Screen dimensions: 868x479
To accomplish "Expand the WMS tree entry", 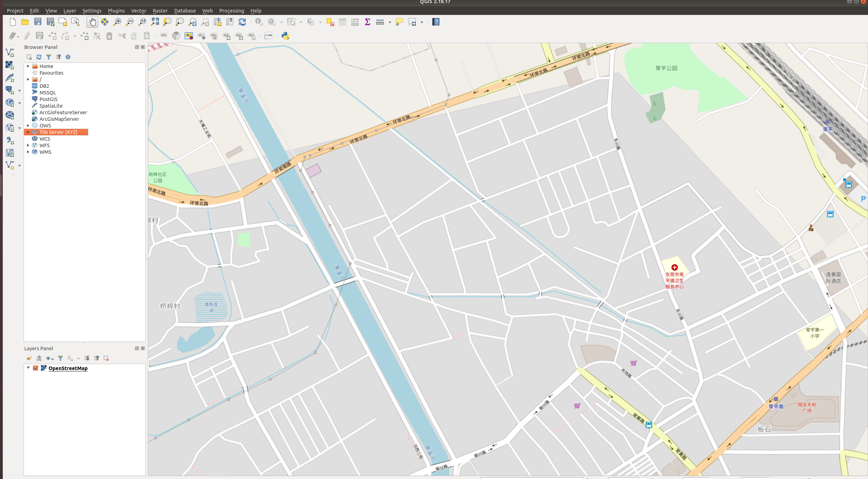I will click(28, 152).
